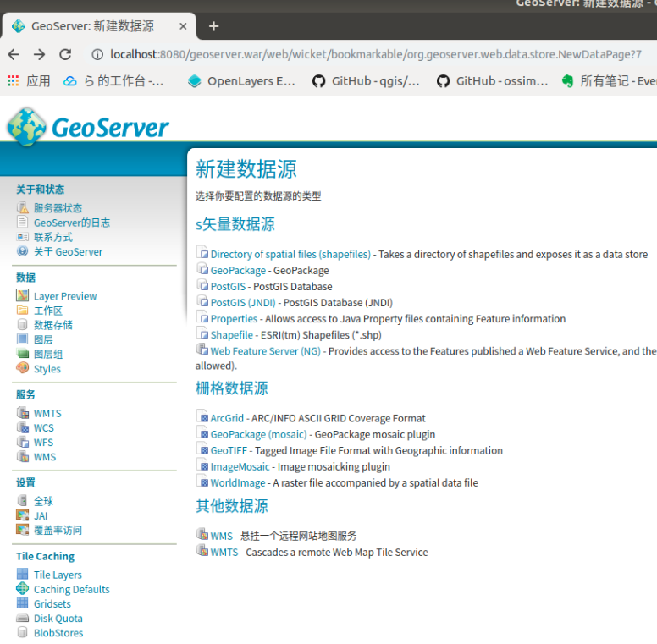Click the Layer Preview icon in sidebar
Screen dimensions: 657x644
pyautogui.click(x=23, y=296)
